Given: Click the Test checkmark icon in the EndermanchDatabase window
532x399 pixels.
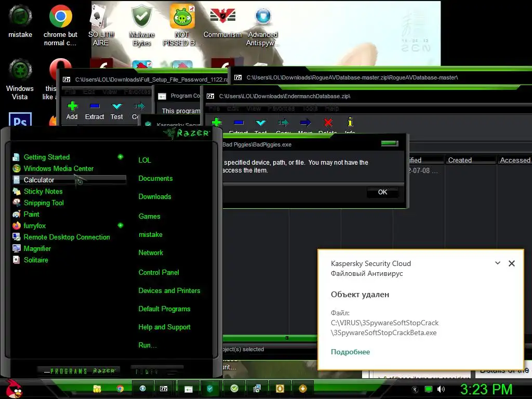Looking at the screenshot, I should click(x=261, y=122).
